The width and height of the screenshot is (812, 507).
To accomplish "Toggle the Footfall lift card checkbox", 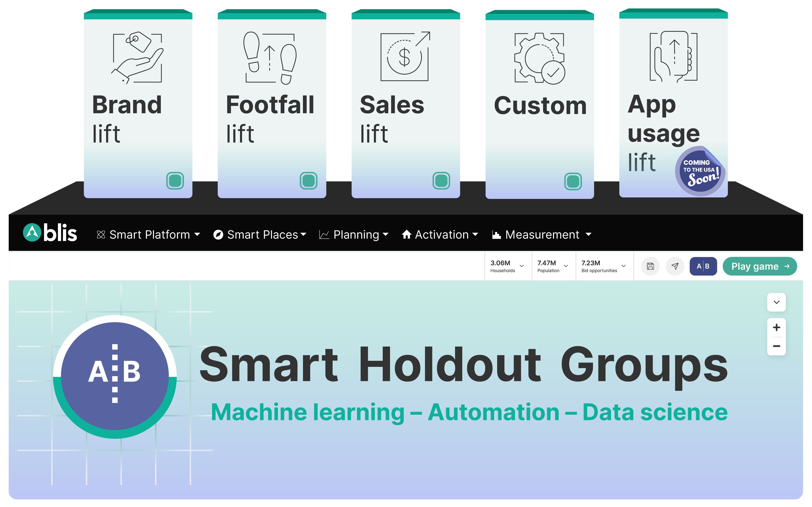I will (308, 181).
